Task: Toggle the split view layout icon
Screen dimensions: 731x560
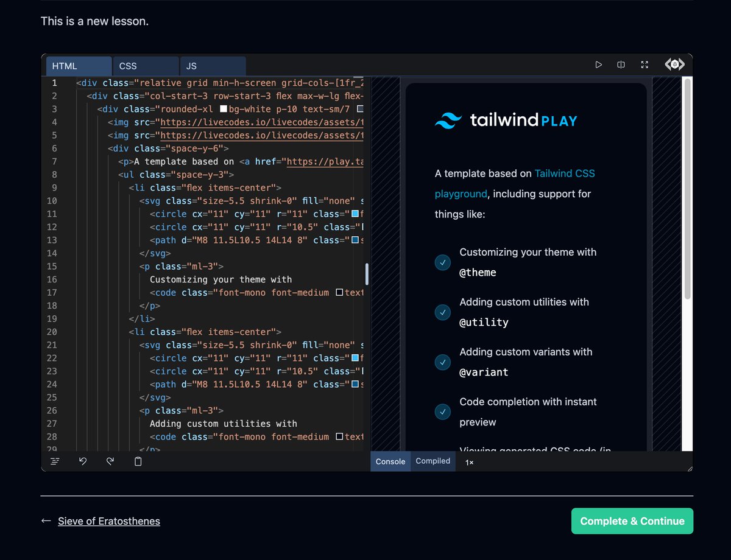Action: [x=621, y=65]
